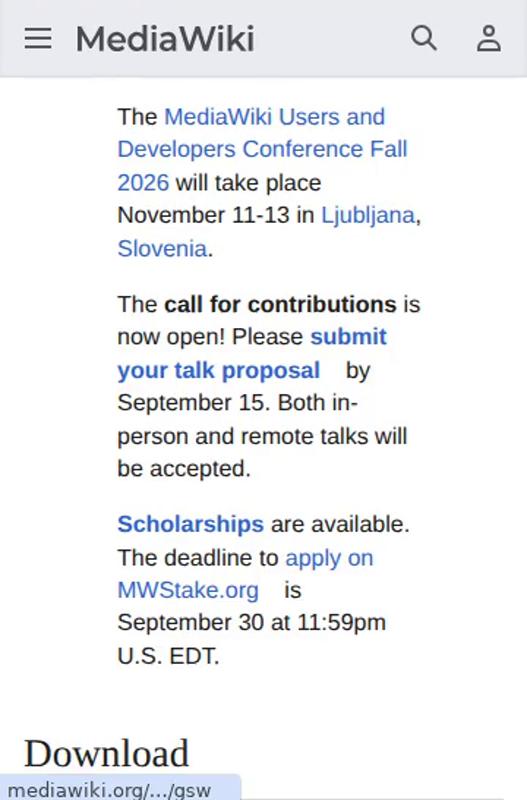Open the Scholarships link

190,524
